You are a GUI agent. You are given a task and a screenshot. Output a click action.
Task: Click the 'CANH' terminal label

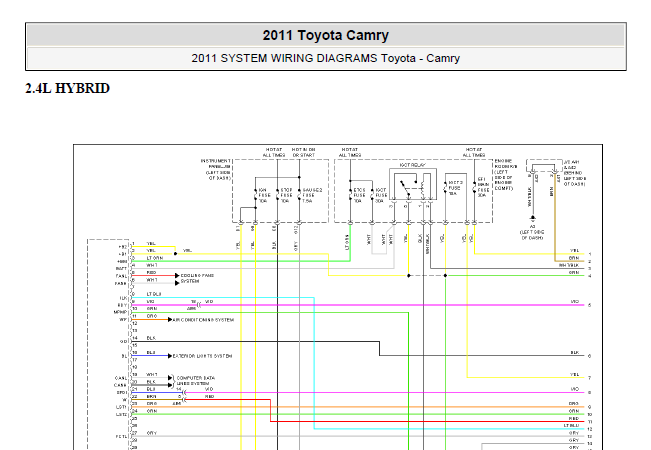pyautogui.click(x=120, y=385)
